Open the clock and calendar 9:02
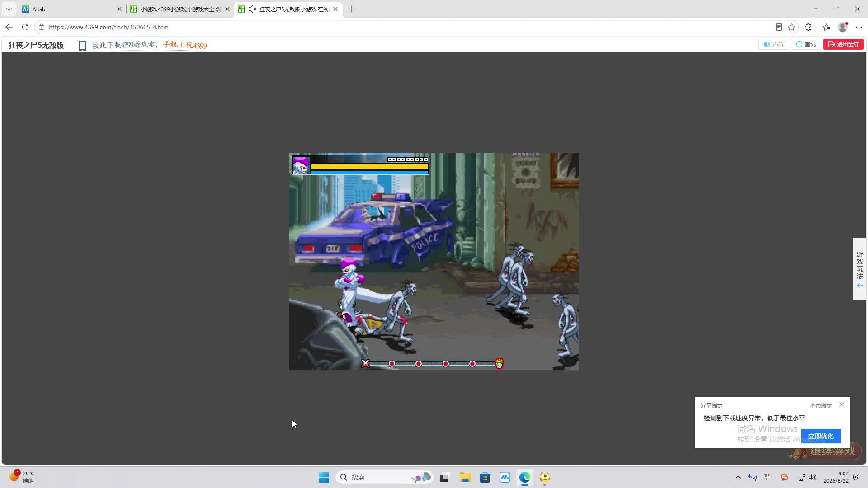This screenshot has width=868, height=488. [x=835, y=477]
